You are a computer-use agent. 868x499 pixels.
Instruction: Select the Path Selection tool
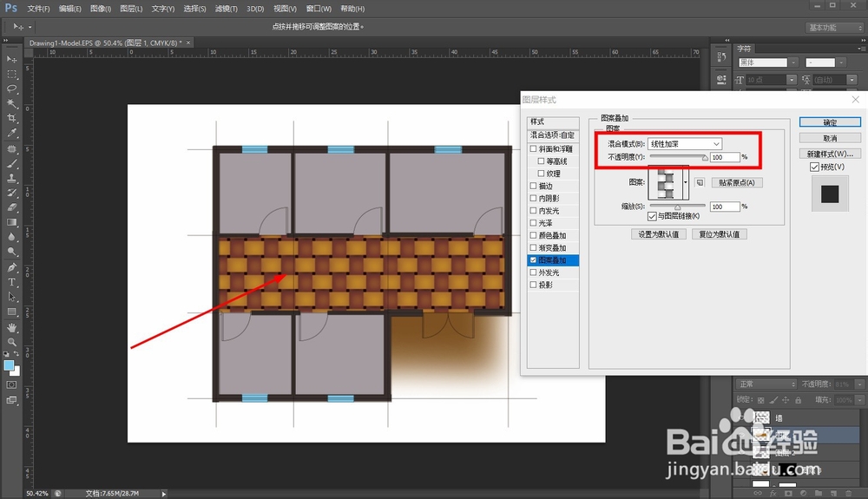point(11,297)
